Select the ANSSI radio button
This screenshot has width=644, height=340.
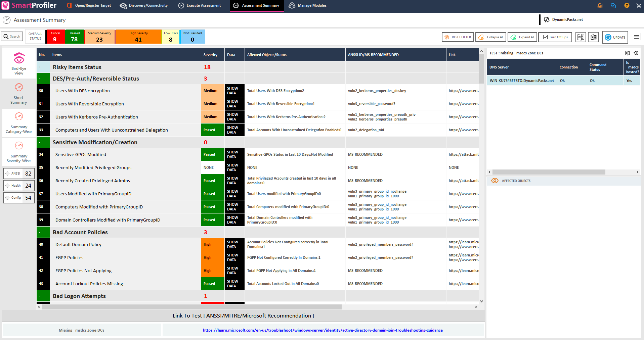tap(7, 174)
